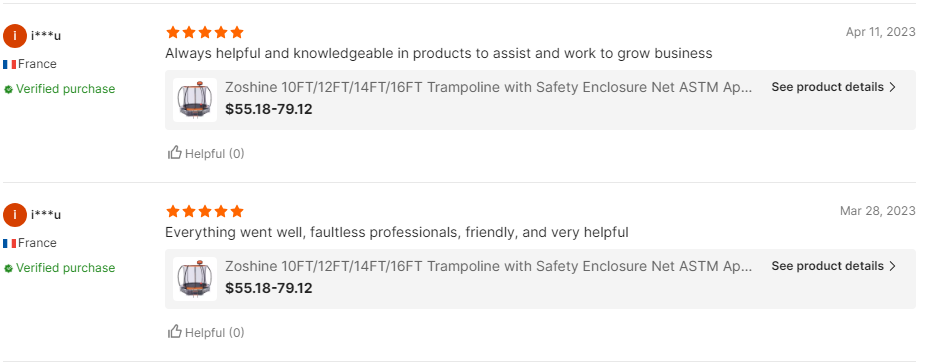Click the chevron arrow beside product details in the Apr 11 review

[x=892, y=87]
